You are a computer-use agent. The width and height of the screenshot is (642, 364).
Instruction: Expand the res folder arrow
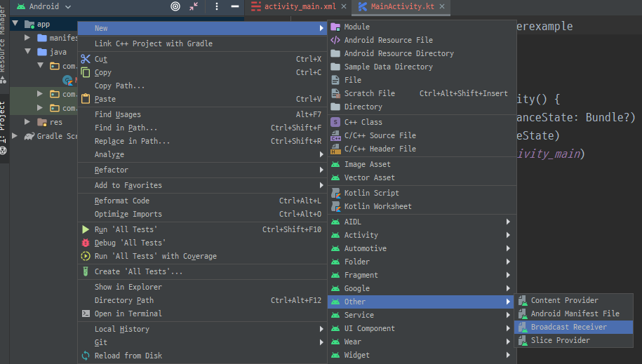point(27,121)
